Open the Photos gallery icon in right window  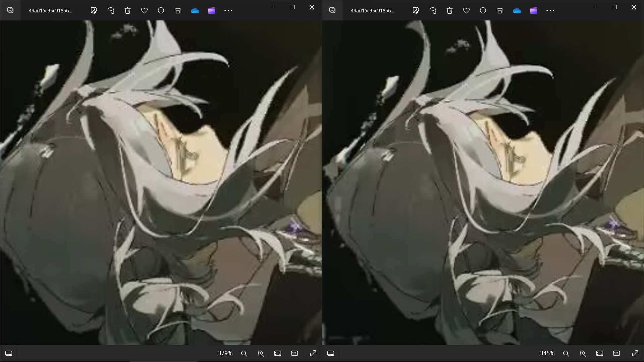332,10
